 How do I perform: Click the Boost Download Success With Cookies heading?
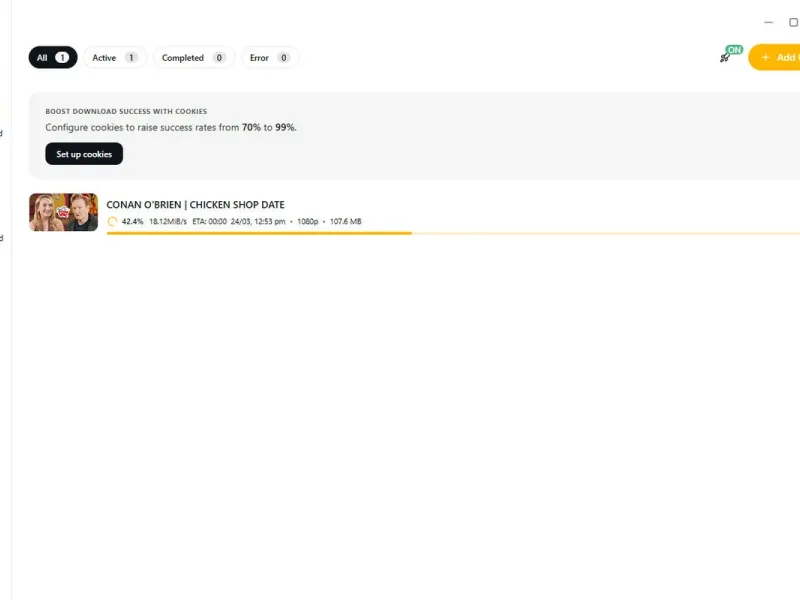click(126, 111)
